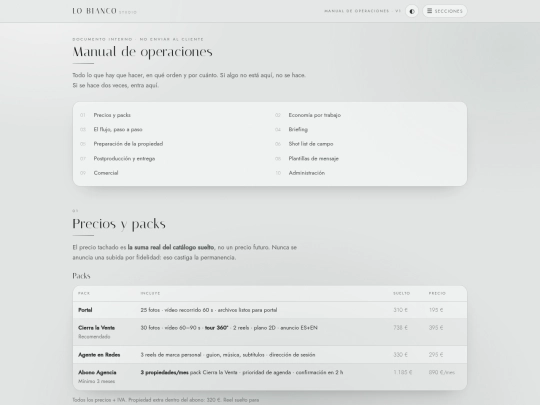Click the 330 € suelto value
This screenshot has width=540, height=405.
400,355
